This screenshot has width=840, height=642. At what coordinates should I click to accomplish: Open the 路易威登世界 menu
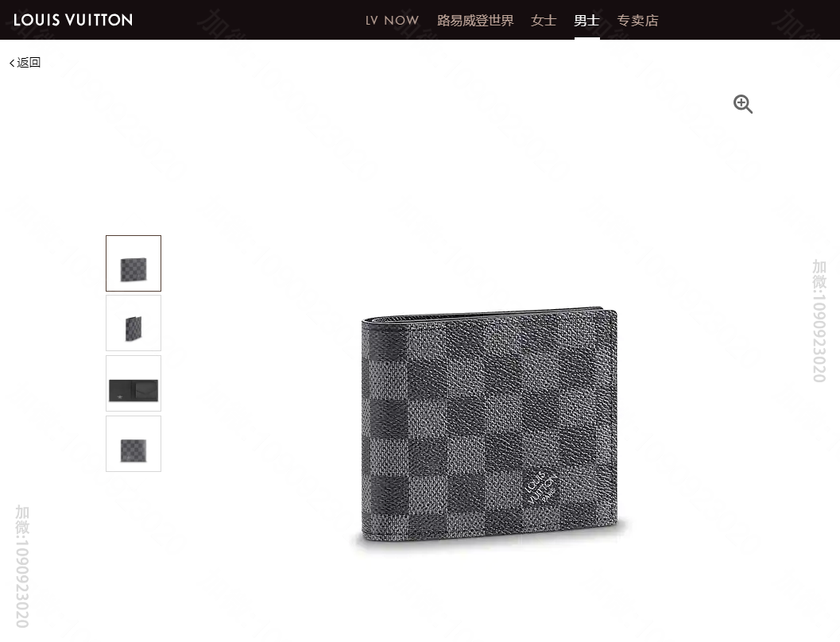point(475,21)
